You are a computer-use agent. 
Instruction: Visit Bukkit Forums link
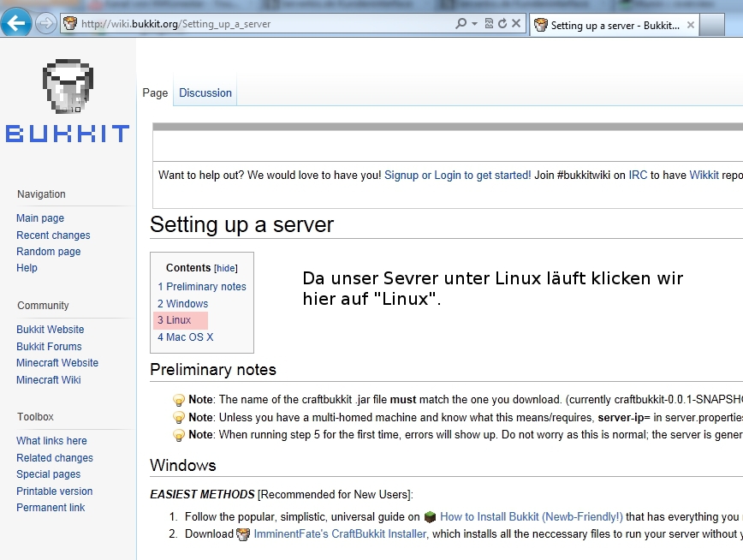tap(49, 347)
